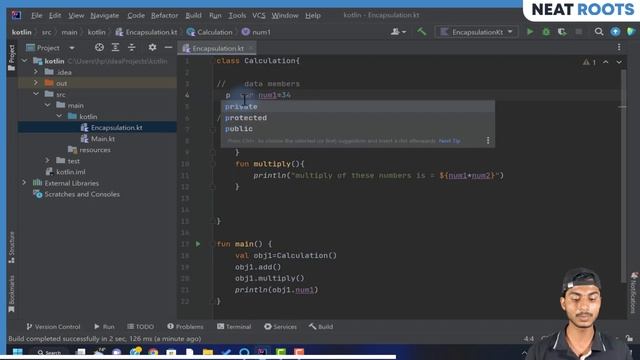
Task: Toggle the Bookmarks side tool window
Action: click(11, 293)
